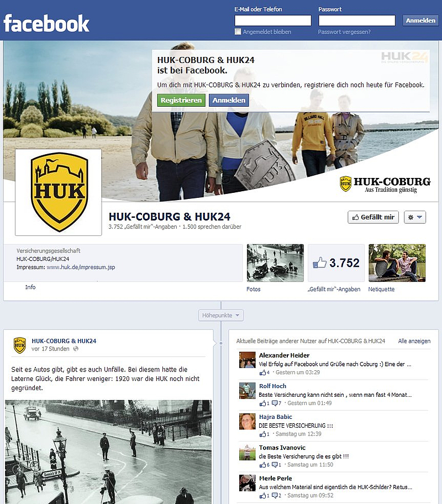Open the 1920 street accident photo in the post
442x504 pixels.
point(108,452)
